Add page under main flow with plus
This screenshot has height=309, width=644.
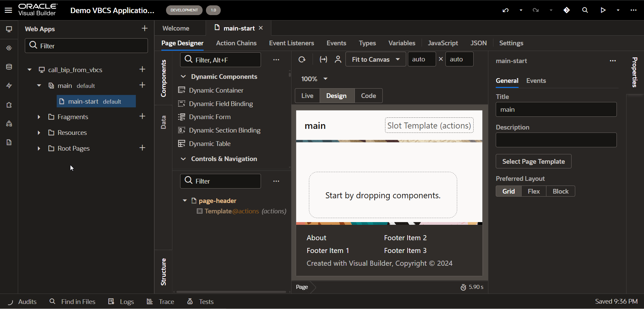142,85
